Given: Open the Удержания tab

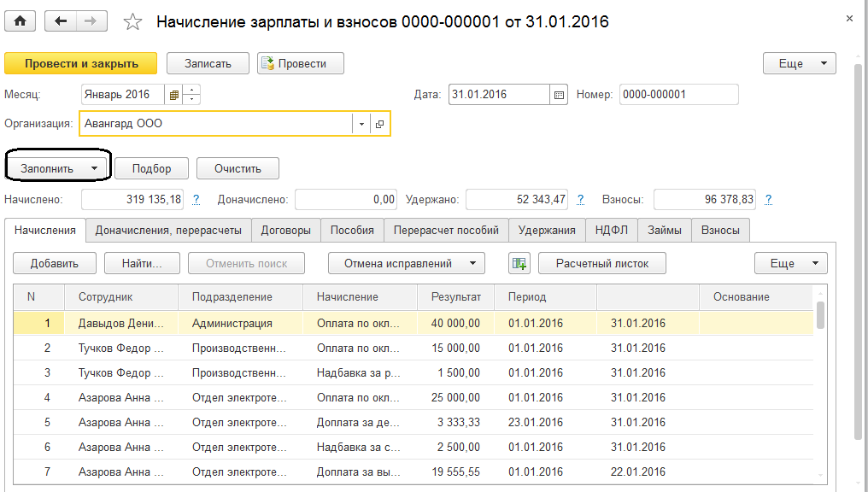Looking at the screenshot, I should (x=547, y=230).
